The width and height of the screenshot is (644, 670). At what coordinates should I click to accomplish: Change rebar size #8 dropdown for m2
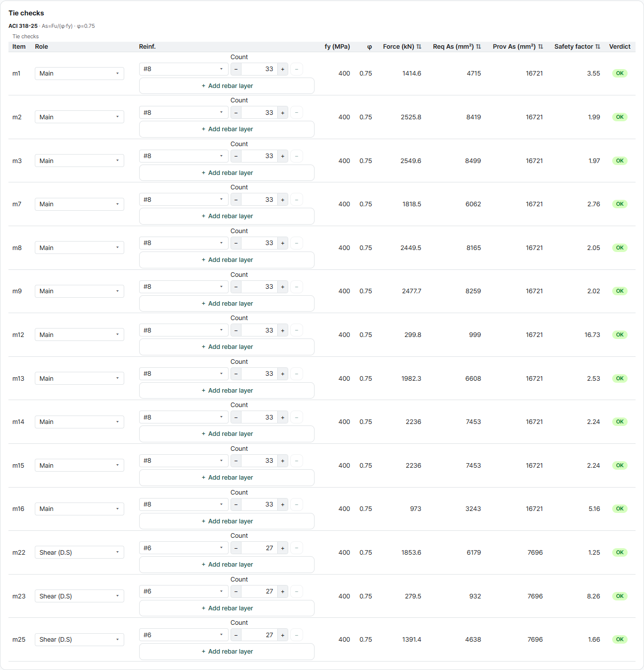coord(184,113)
